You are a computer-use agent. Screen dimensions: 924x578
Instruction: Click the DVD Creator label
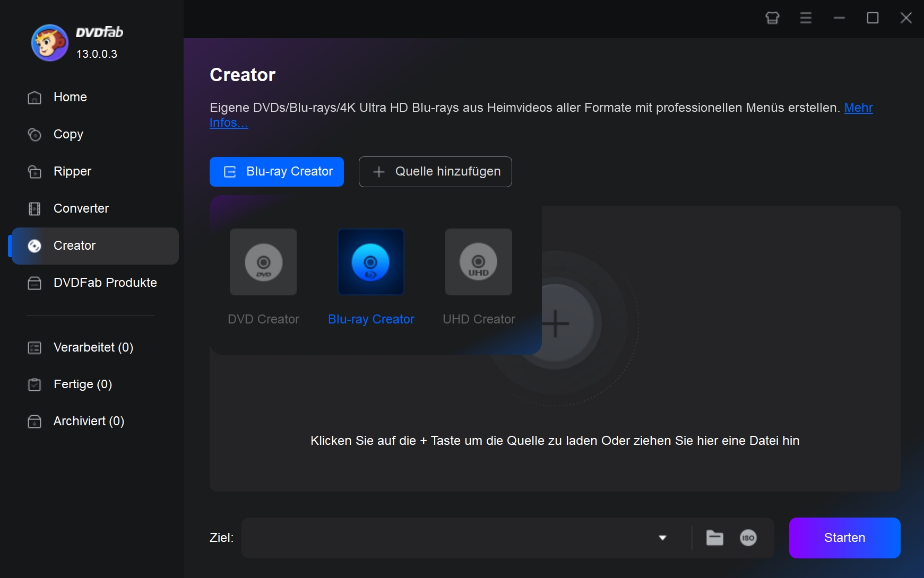click(x=263, y=319)
